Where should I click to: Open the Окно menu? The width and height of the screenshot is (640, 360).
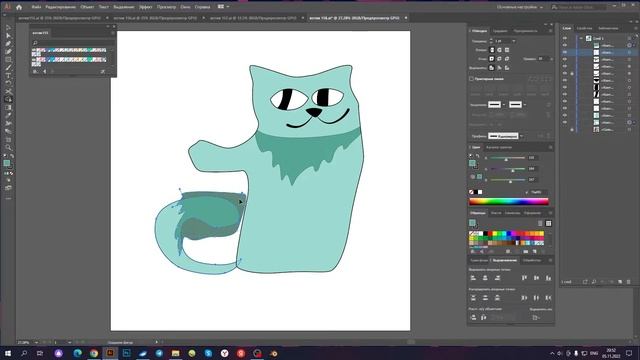coord(185,7)
